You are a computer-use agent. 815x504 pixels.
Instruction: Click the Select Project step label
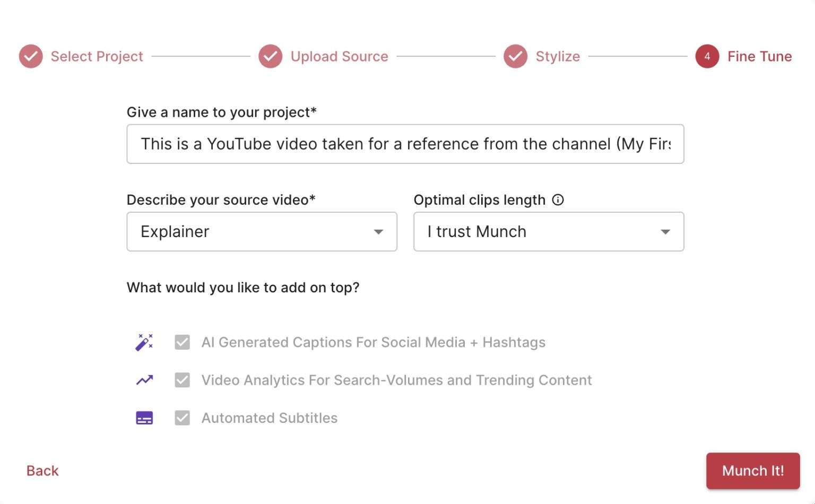97,56
